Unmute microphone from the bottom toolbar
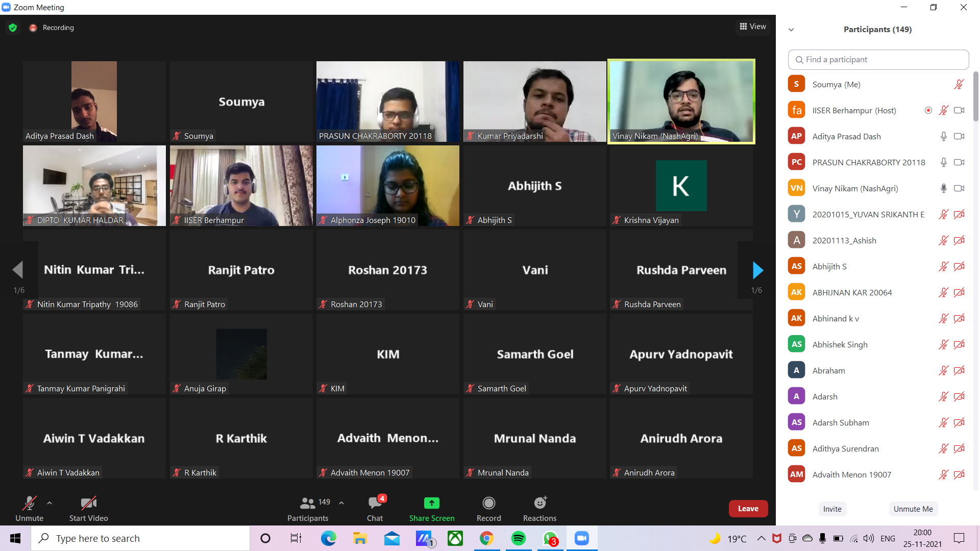Image resolution: width=980 pixels, height=551 pixels. (29, 509)
